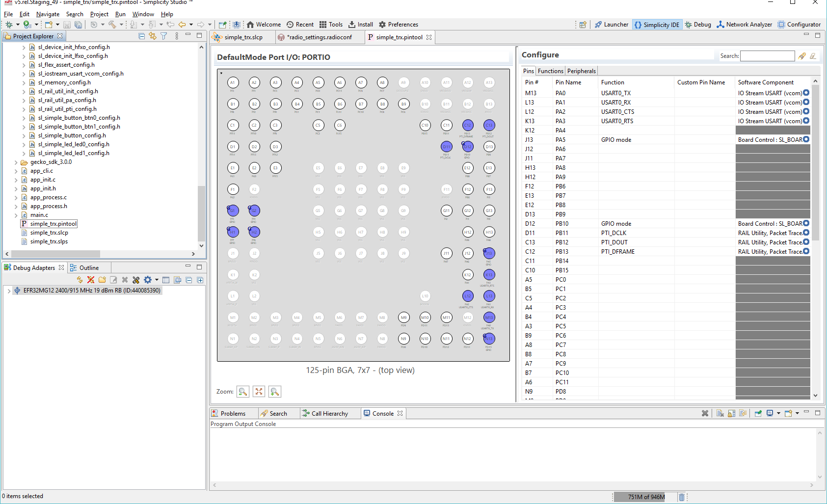
Task: Click the garbage collector trash icon
Action: coord(681,497)
